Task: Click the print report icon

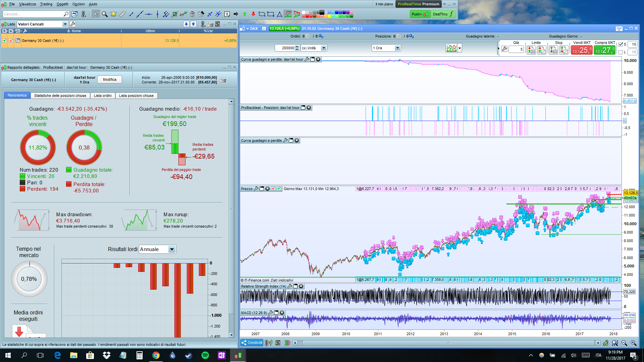Action: coord(223,80)
